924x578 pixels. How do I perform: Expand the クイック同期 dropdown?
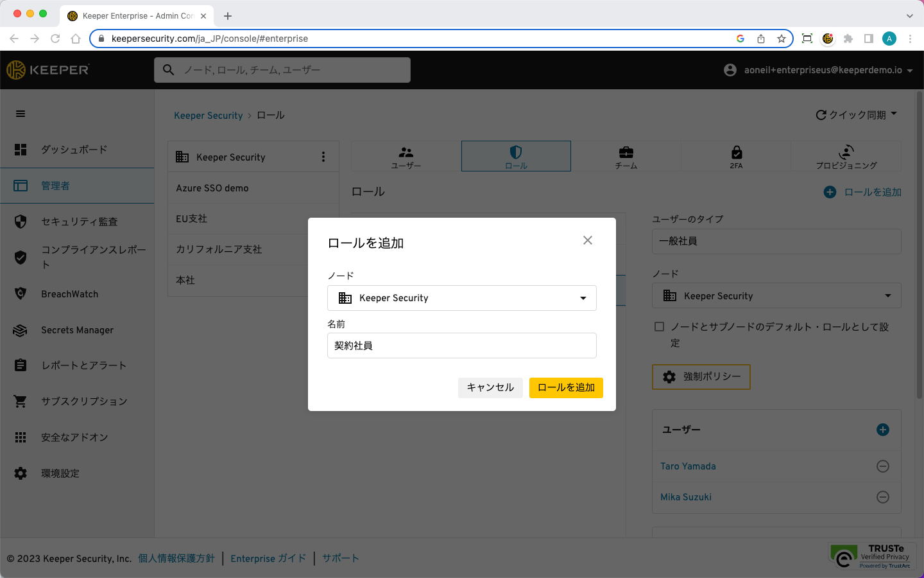(x=857, y=115)
